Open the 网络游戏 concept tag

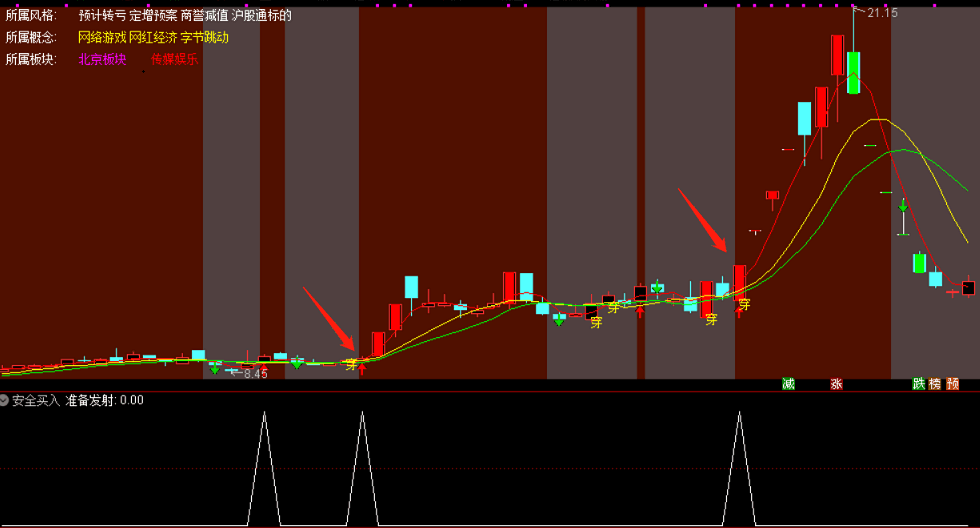tap(102, 37)
